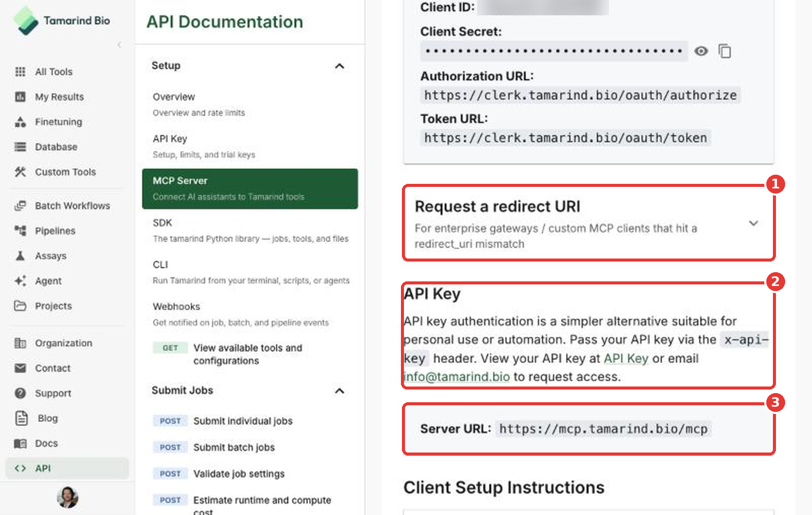Viewport: 812px width, 515px height.
Task: Reveal the client secret with eye icon
Action: point(701,51)
